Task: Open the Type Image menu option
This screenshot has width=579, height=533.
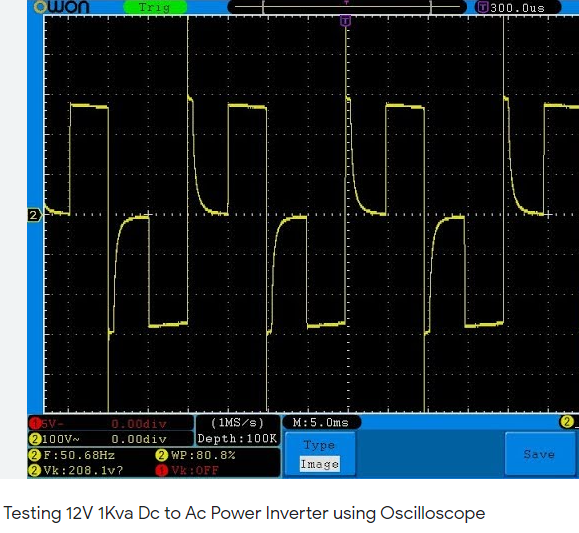Action: [x=319, y=454]
